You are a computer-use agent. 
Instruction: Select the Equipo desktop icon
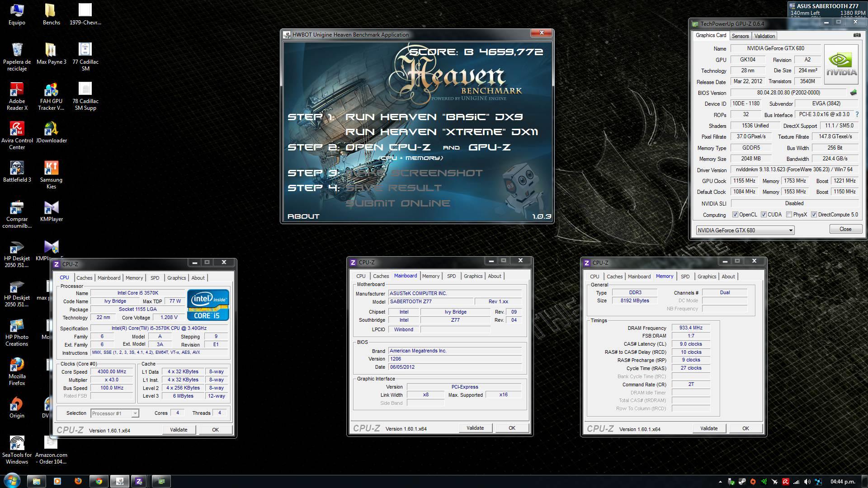(x=17, y=14)
